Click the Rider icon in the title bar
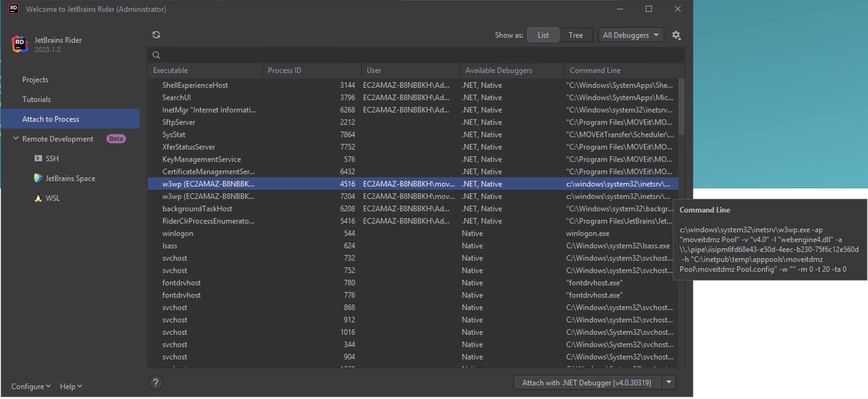 pyautogui.click(x=14, y=9)
